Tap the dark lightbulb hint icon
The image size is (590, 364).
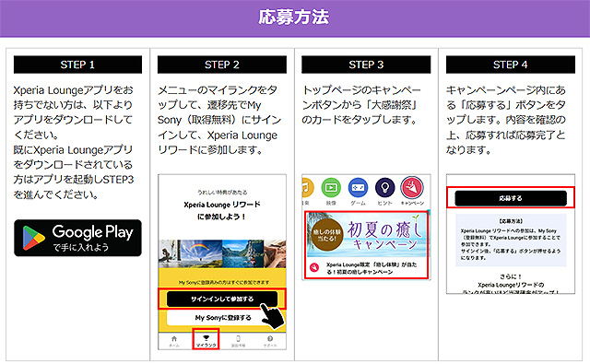385,188
